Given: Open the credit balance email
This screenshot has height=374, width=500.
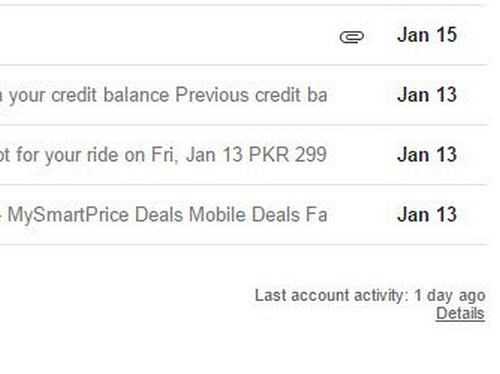Looking at the screenshot, I should [x=244, y=95].
